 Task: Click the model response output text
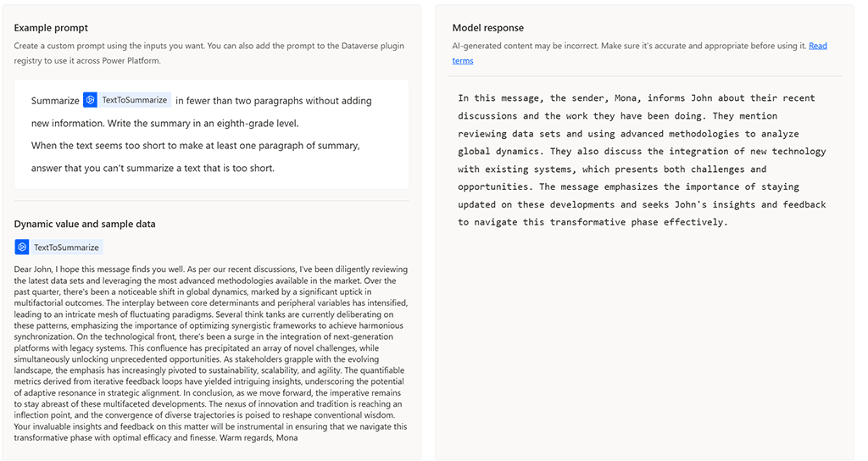coord(642,160)
